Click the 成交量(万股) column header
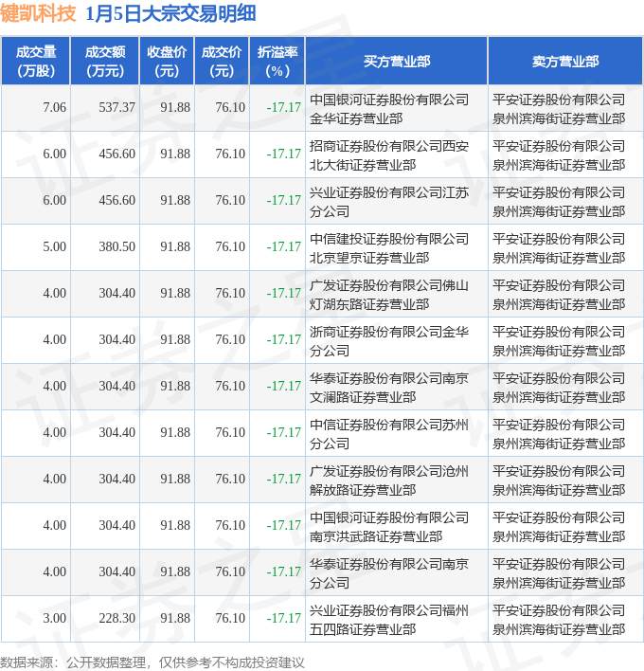 click(36, 62)
